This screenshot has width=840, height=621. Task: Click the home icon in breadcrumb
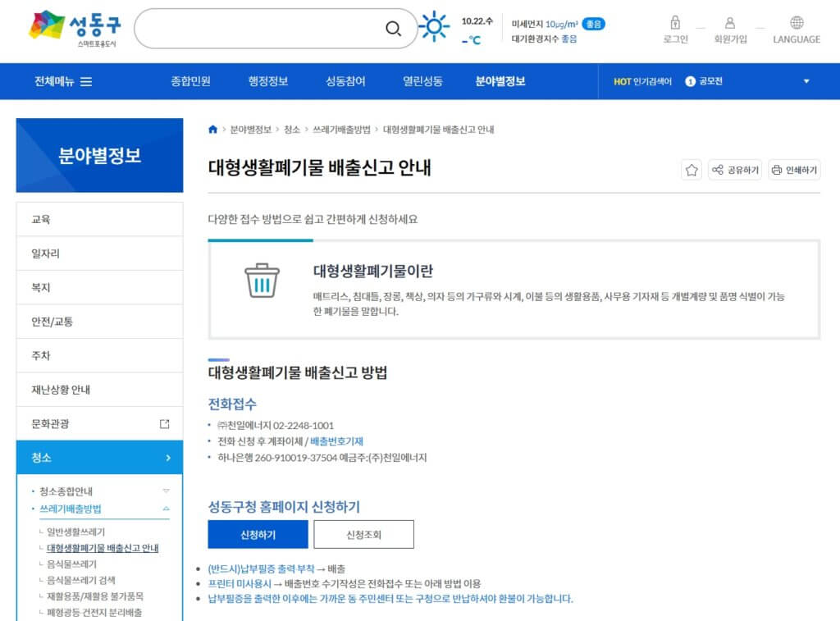coord(213,130)
